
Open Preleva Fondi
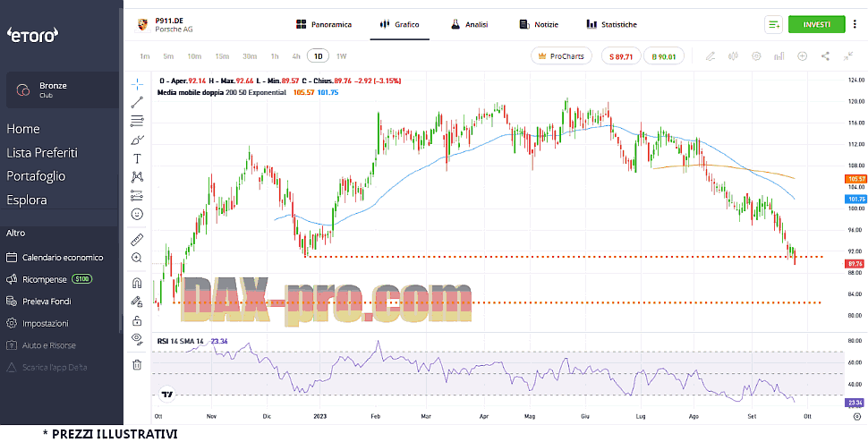click(38, 302)
